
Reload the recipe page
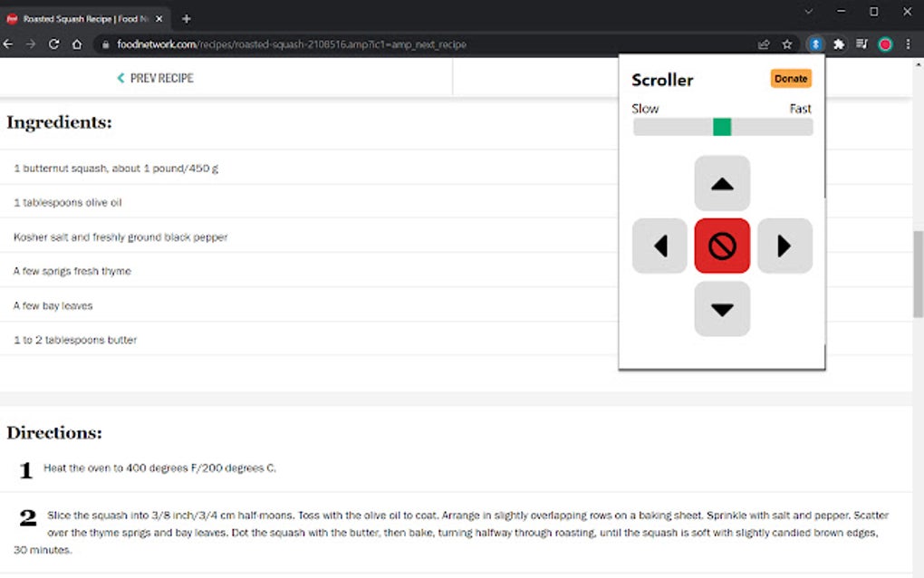point(54,43)
